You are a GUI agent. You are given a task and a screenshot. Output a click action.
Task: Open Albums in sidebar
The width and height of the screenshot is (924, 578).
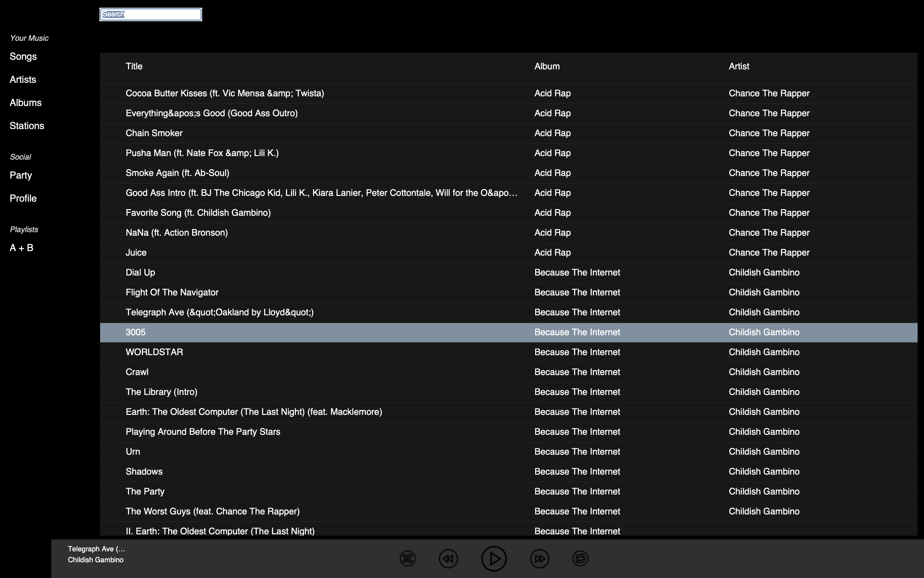26,102
